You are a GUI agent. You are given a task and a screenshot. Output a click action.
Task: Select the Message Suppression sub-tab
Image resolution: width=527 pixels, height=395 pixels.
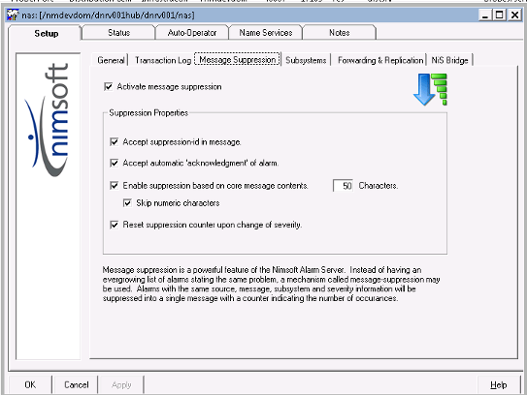click(237, 60)
